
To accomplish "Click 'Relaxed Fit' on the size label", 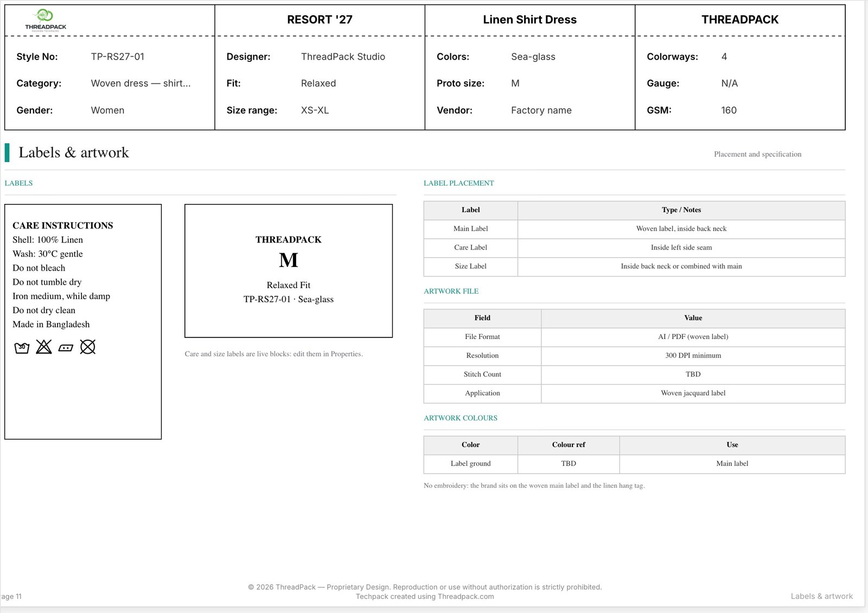I will tap(289, 285).
